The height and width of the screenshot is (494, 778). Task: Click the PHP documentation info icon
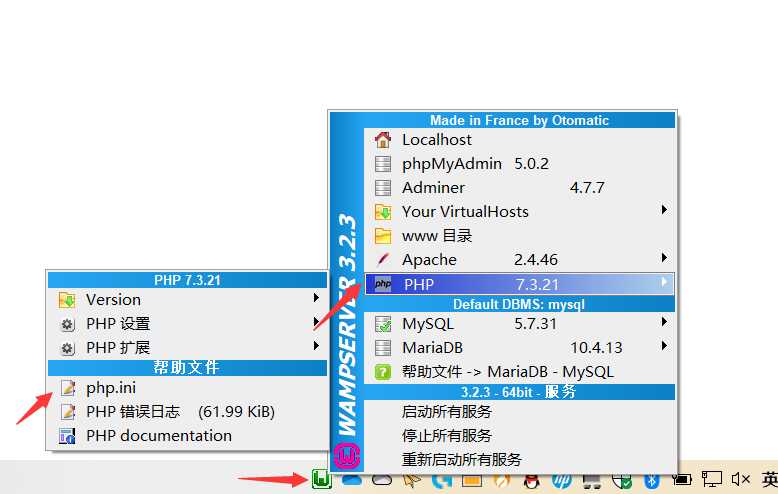click(67, 436)
